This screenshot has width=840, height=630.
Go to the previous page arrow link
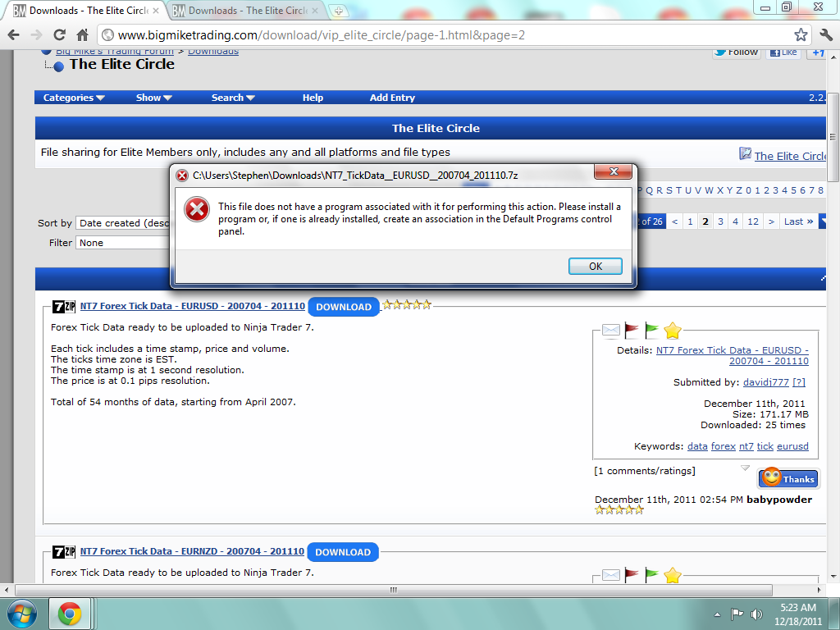click(674, 221)
